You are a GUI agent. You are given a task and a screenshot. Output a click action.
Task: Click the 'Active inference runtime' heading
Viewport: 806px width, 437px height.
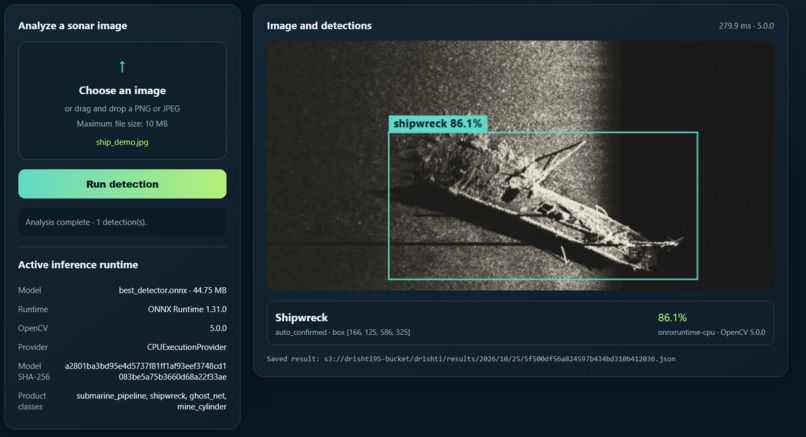[x=78, y=265]
